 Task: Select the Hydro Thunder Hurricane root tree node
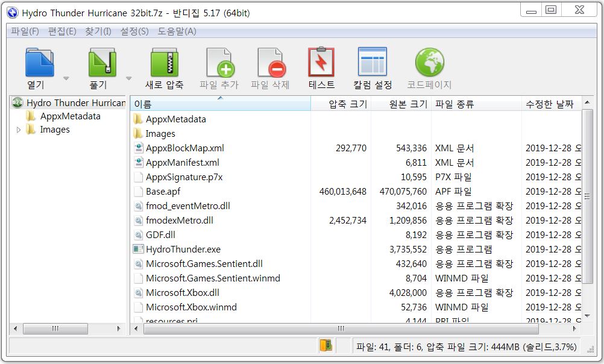(x=76, y=103)
